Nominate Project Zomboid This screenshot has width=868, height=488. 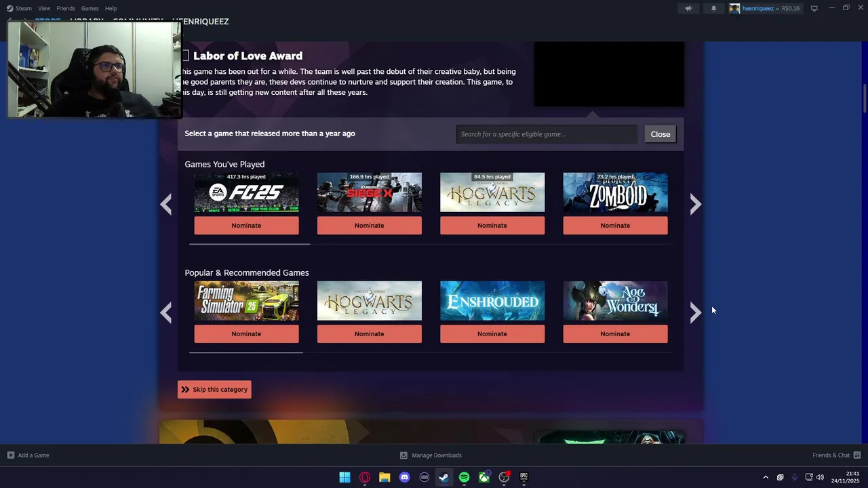click(615, 225)
